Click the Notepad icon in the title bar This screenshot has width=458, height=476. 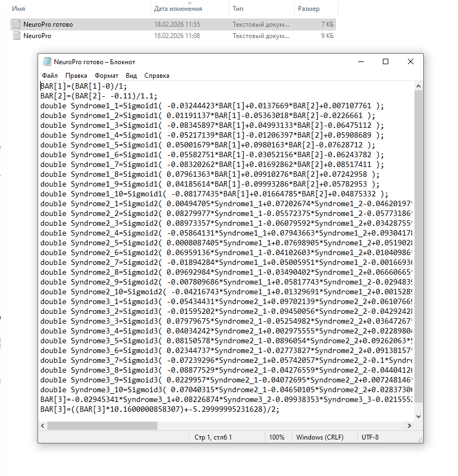coord(48,61)
